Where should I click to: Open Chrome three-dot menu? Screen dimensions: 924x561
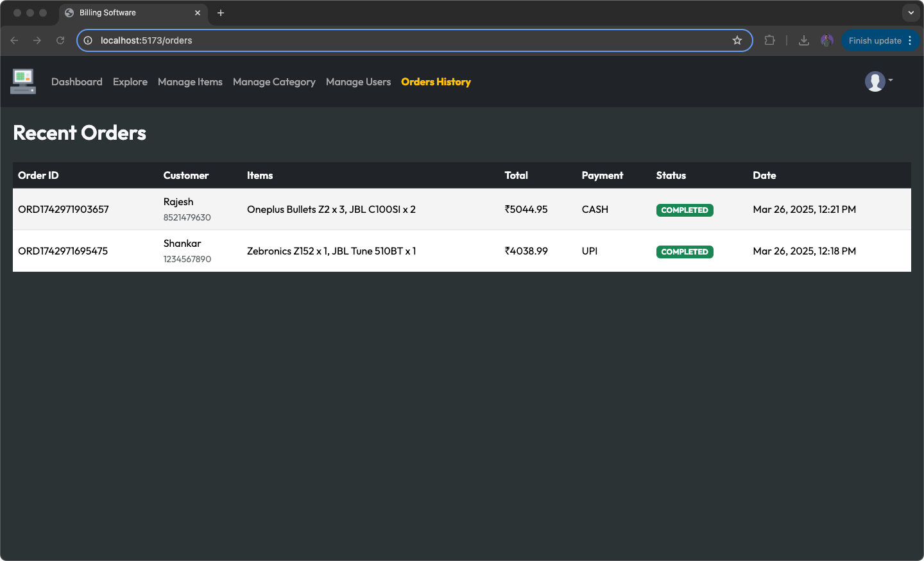tap(910, 40)
